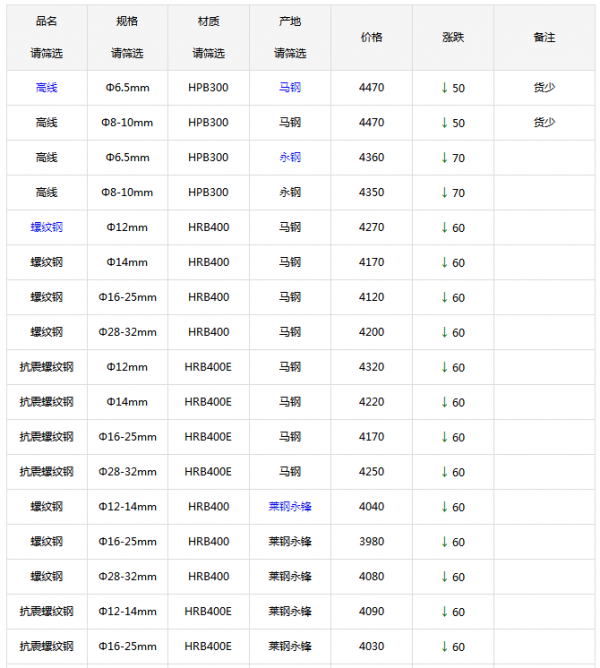Select the price 4320 cell
Image resolution: width=600 pixels, height=668 pixels.
[371, 367]
